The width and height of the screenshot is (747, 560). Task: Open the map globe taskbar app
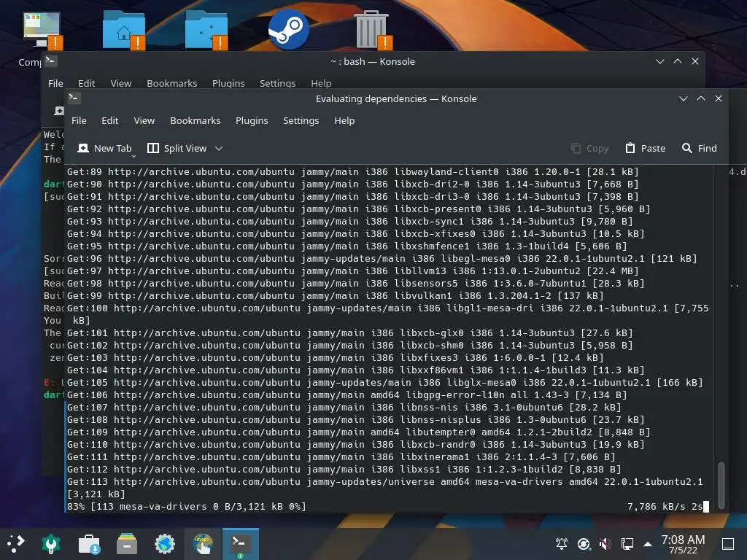(x=203, y=544)
